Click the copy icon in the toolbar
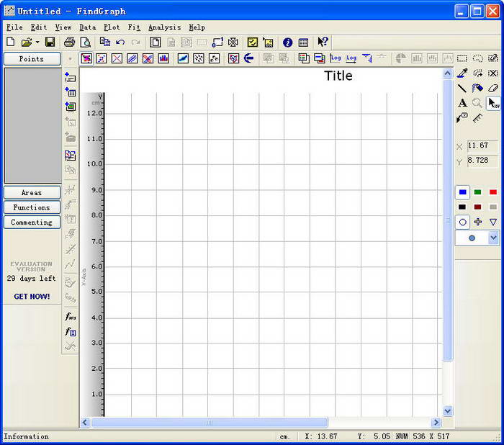Image resolution: width=504 pixels, height=445 pixels. point(105,42)
